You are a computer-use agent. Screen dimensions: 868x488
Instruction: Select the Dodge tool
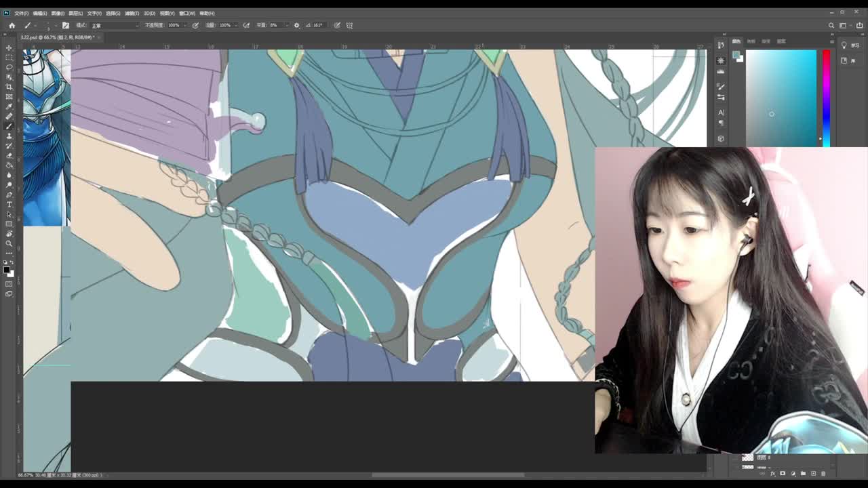[x=9, y=184]
